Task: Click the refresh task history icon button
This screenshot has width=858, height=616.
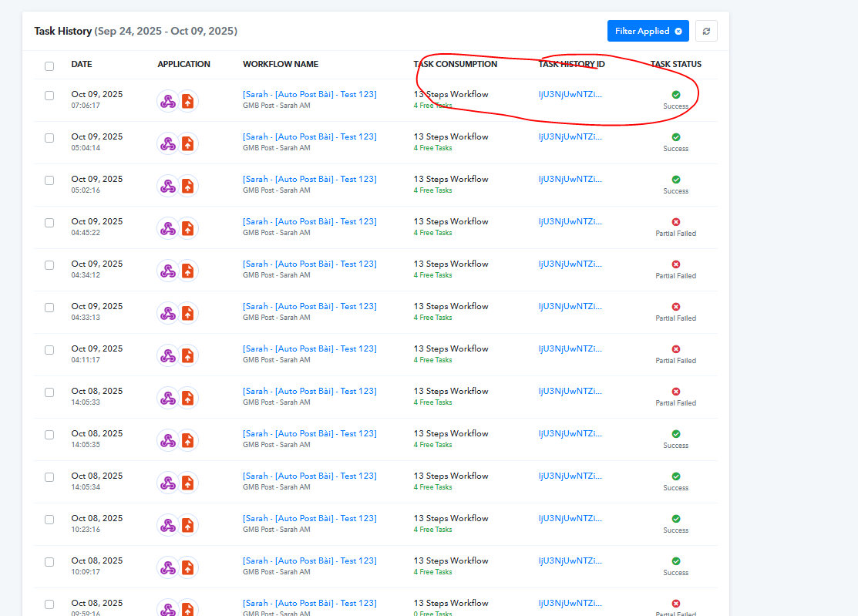Action: click(x=706, y=31)
